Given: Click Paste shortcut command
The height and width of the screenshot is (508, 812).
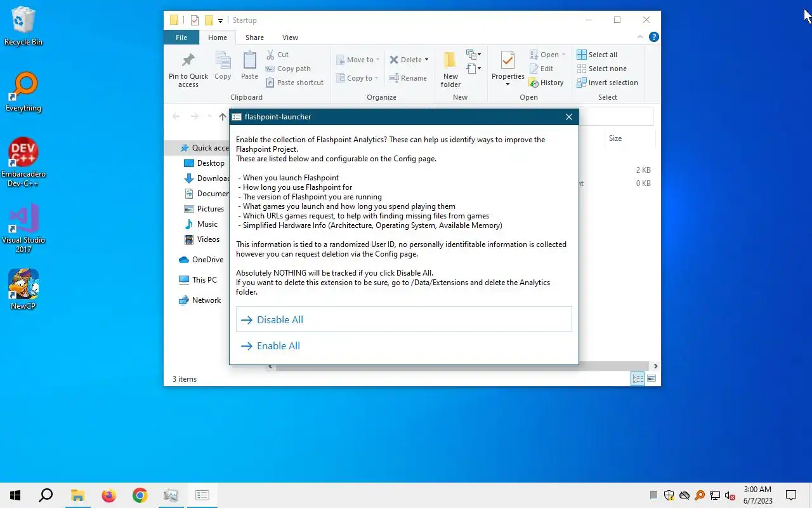Looking at the screenshot, I should (295, 83).
